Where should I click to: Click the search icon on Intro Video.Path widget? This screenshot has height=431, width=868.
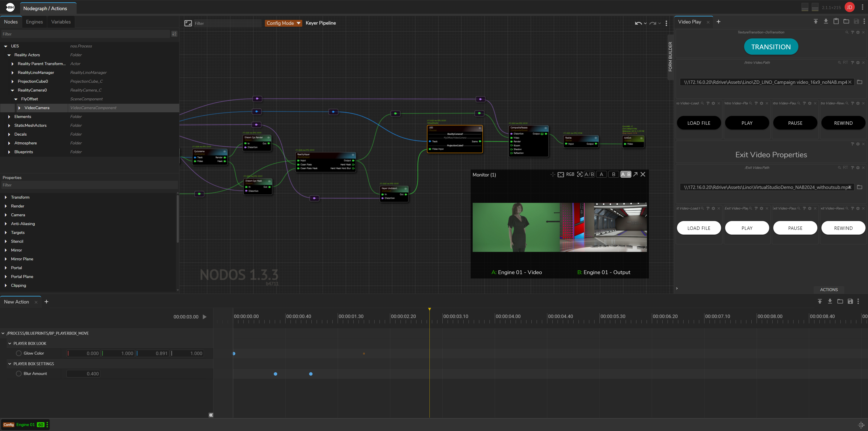840,63
